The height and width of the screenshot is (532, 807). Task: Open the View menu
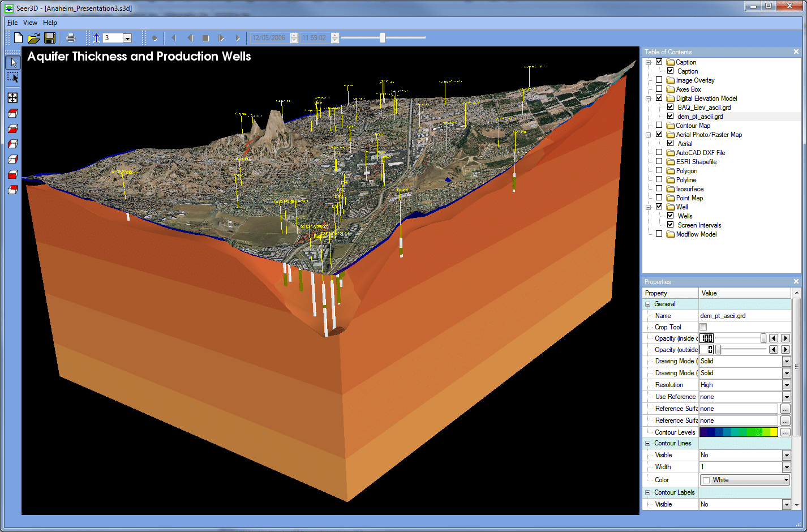[30, 23]
